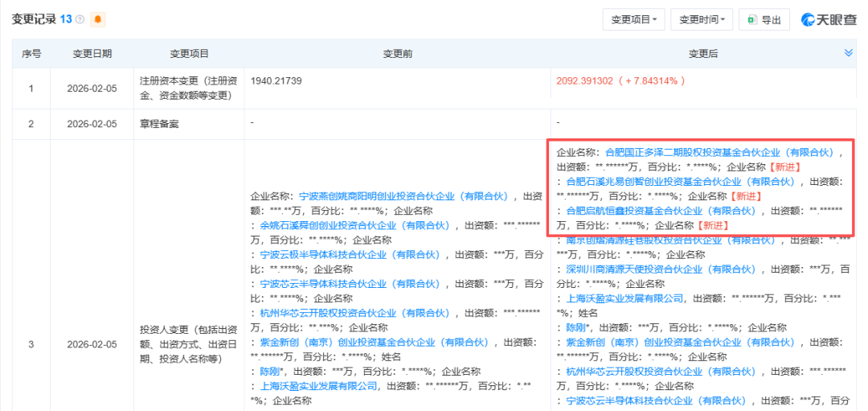
Task: Open 合肥国正多泽二期股权投资基金合伙企业 link
Action: pyautogui.click(x=721, y=152)
